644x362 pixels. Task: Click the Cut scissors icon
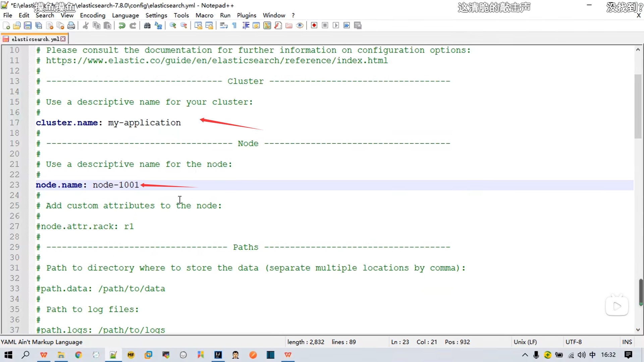pyautogui.click(x=86, y=25)
